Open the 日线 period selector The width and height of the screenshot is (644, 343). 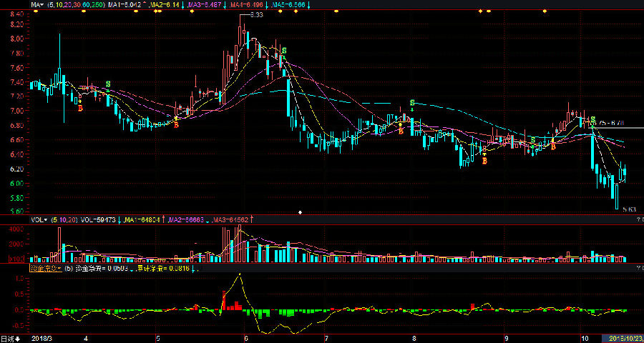coord(10,339)
